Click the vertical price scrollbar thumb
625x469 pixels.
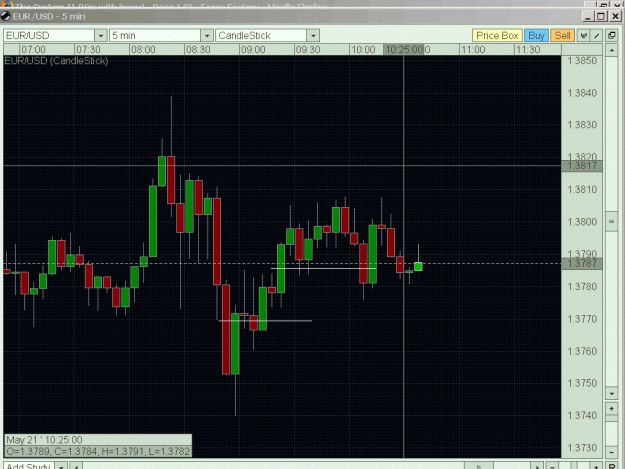tap(611, 221)
